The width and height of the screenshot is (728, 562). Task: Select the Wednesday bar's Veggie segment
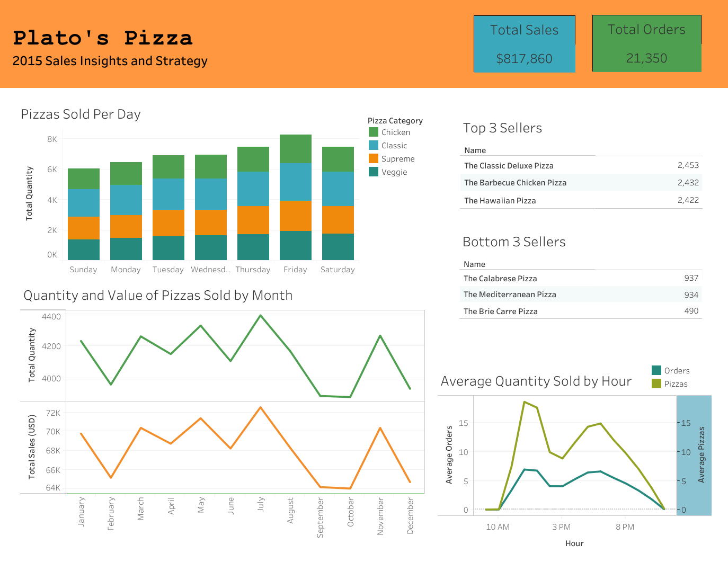click(x=211, y=247)
